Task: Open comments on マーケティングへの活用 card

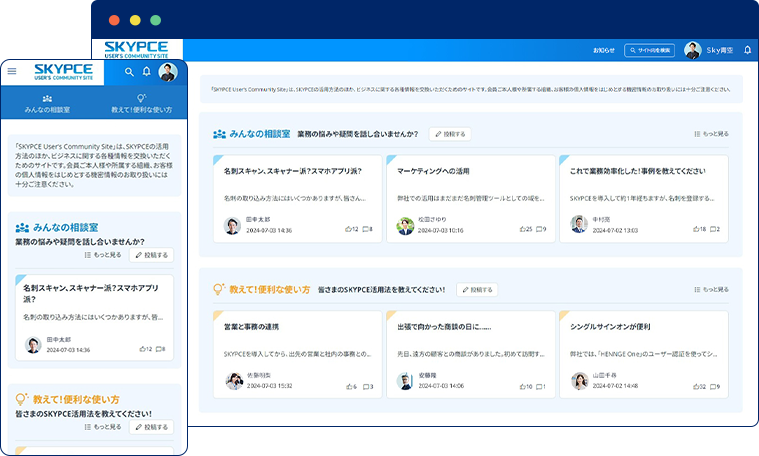Action: tap(541, 229)
